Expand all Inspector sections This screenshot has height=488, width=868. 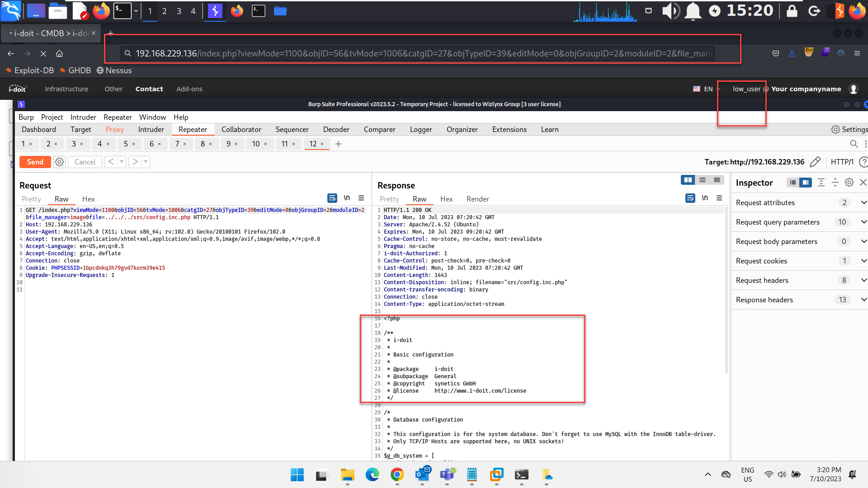pos(821,183)
